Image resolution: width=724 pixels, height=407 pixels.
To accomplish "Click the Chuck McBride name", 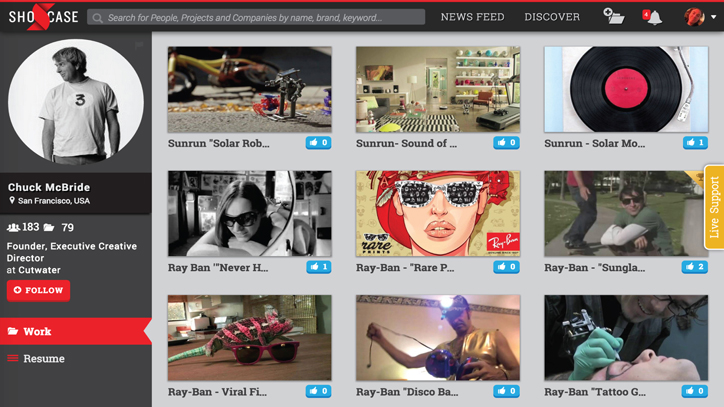I will 49,187.
